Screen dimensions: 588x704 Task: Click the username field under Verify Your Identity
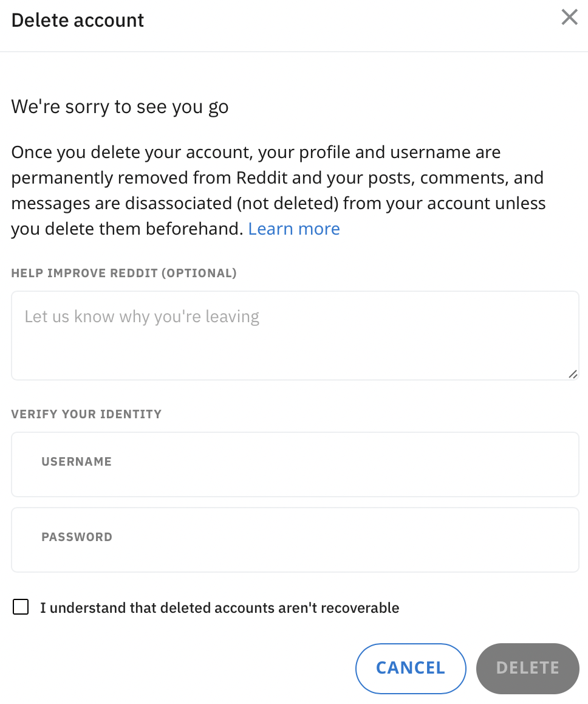[295, 464]
